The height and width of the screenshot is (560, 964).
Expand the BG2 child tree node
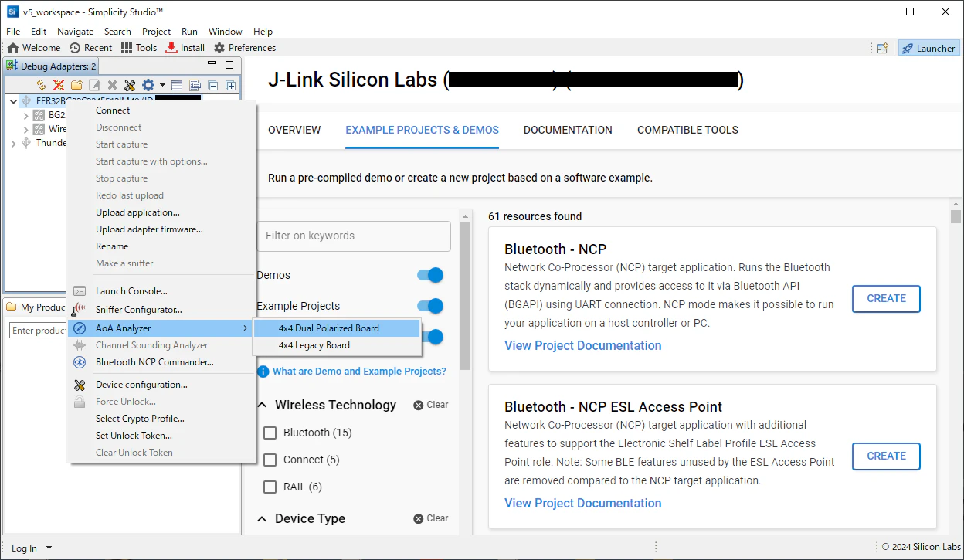pyautogui.click(x=25, y=115)
